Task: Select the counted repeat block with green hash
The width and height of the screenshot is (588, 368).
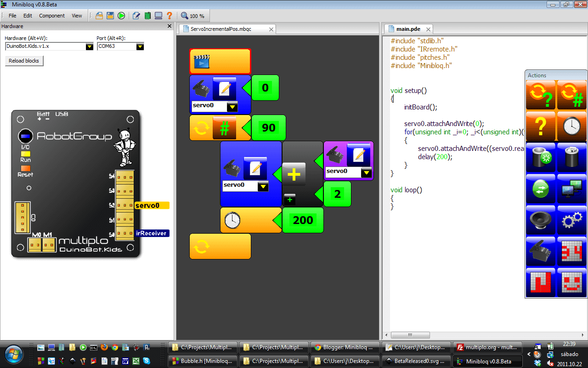Action: 572,95
